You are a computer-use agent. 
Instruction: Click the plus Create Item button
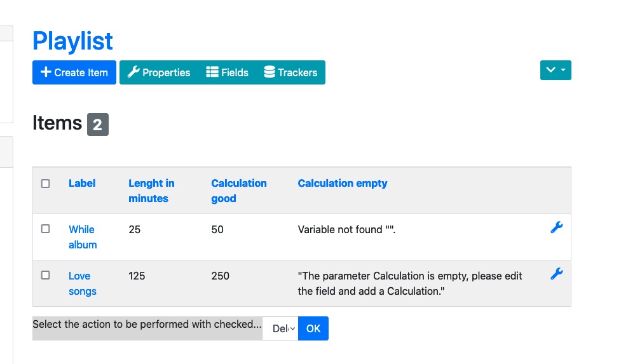(74, 72)
